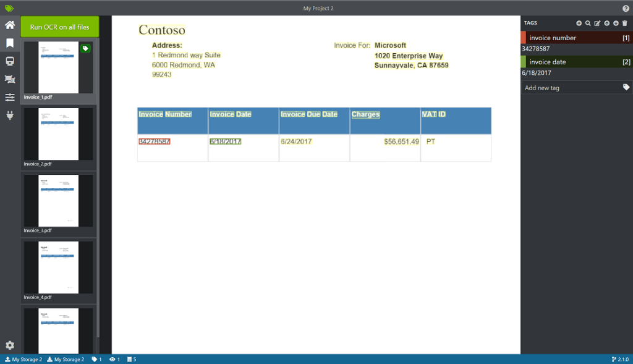Screen dimensions: 633x364
Task: Click Run OCR on all files
Action: coord(59,27)
